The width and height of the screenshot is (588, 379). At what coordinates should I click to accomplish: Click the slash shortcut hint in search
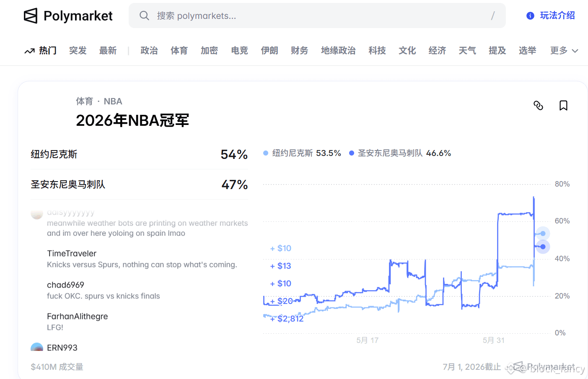coord(493,16)
